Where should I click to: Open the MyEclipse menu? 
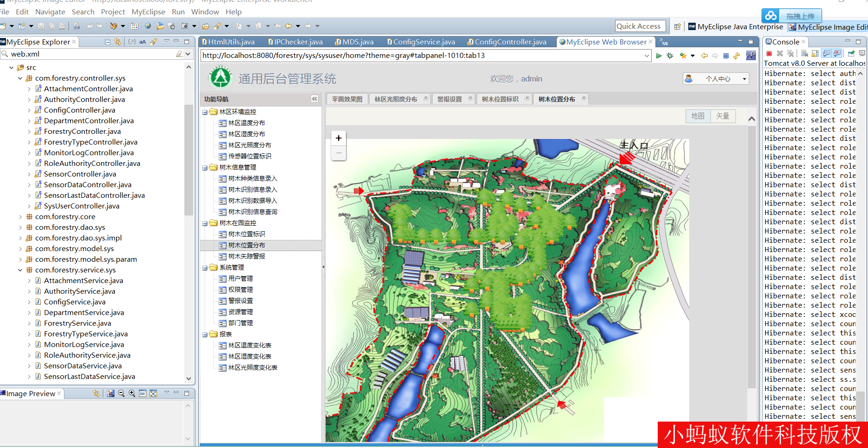[148, 12]
